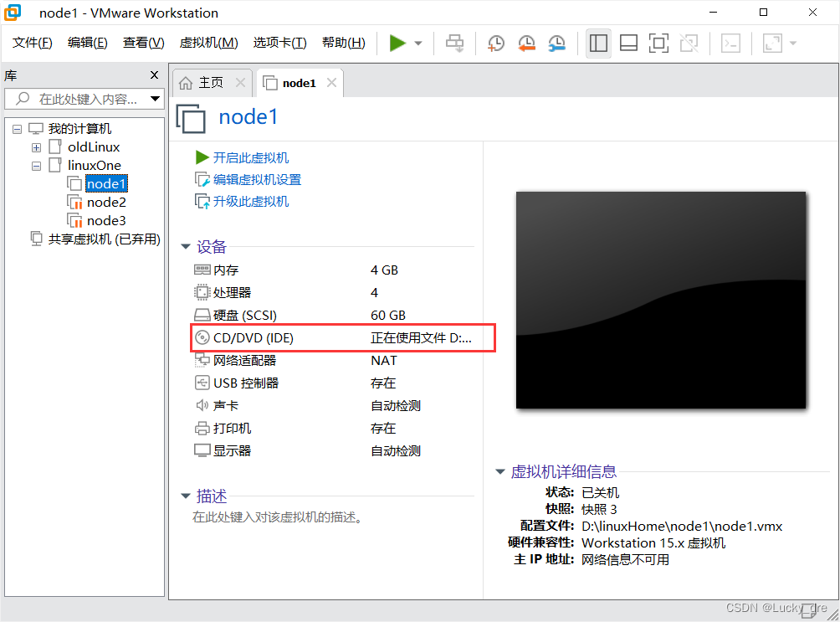The image size is (840, 622).
Task: Click the 硬盘 (SCSI) device row
Action: tap(333, 316)
